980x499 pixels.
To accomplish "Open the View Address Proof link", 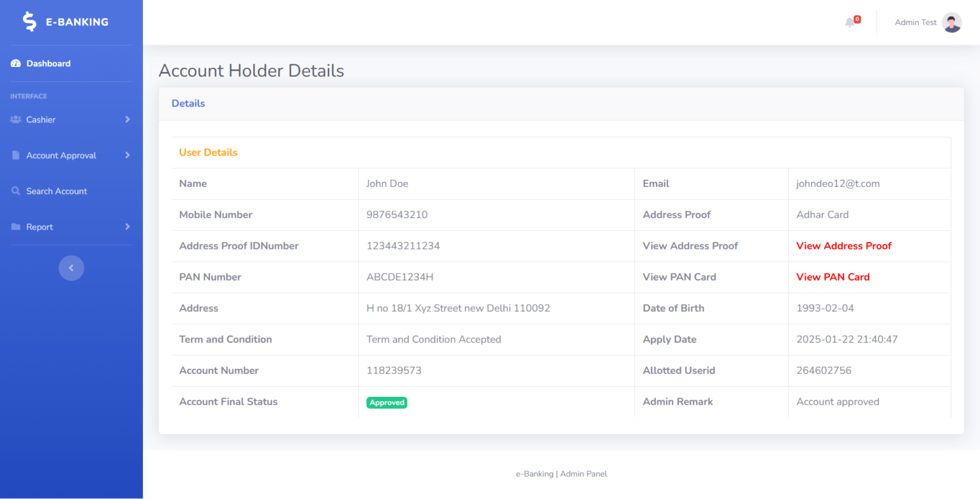I will click(x=843, y=246).
